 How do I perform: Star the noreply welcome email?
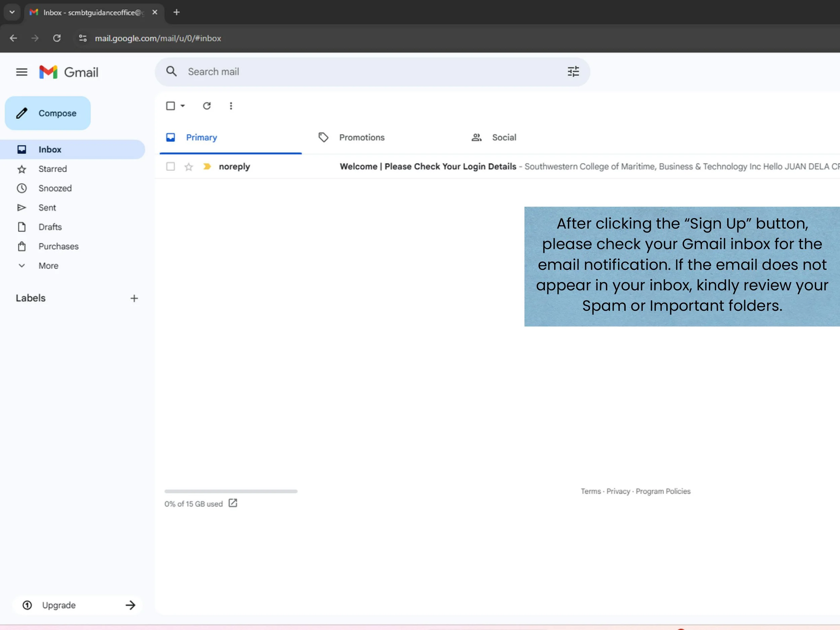point(189,167)
